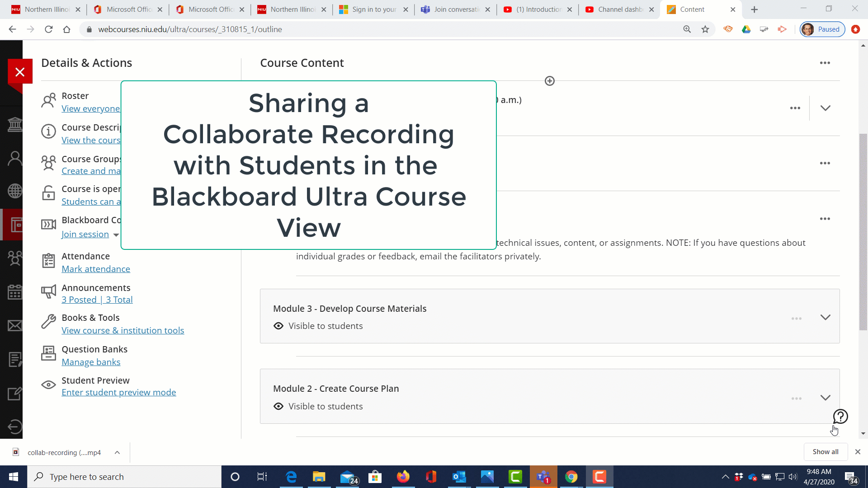The image size is (868, 488).
Task: Open Google Drive extension icon
Action: (746, 29)
